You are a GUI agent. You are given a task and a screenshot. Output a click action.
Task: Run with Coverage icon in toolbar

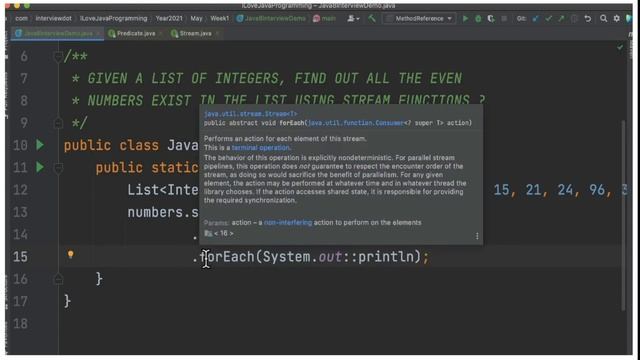tap(491, 19)
